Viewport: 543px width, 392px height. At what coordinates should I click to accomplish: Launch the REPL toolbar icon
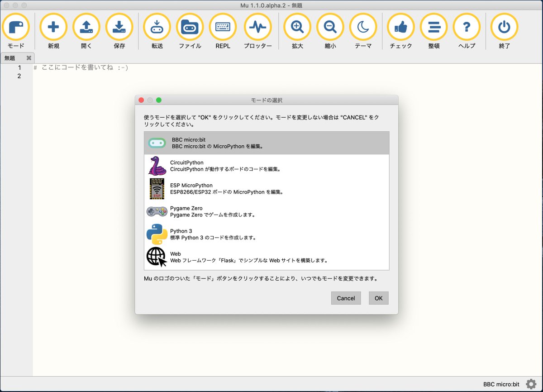click(x=223, y=27)
